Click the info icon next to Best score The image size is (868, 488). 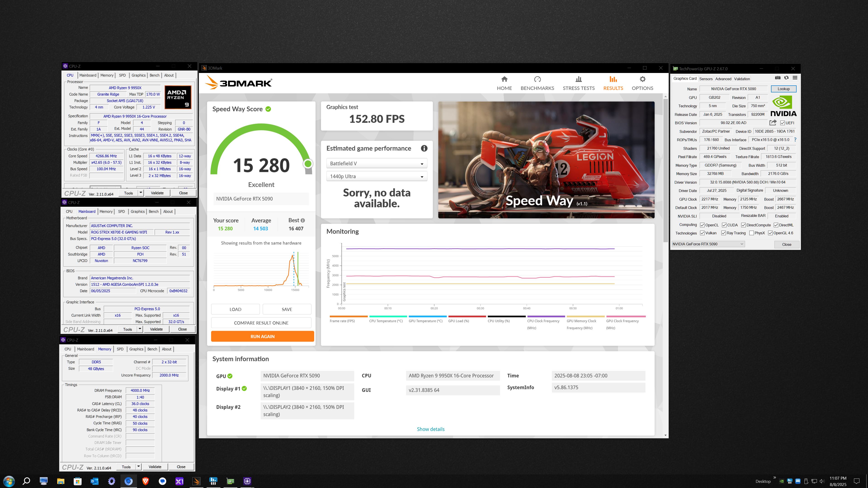click(x=303, y=220)
